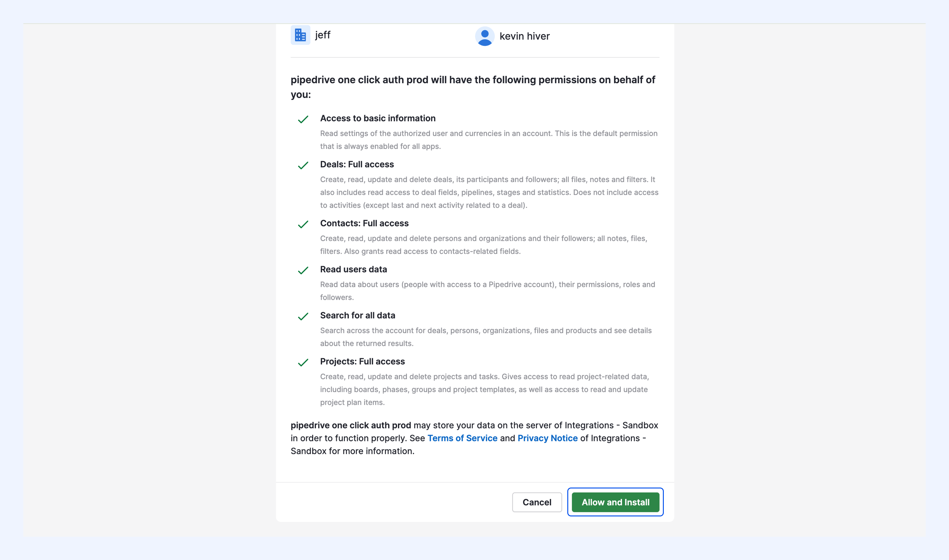949x560 pixels.
Task: Select the jeff company name
Action: 323,35
